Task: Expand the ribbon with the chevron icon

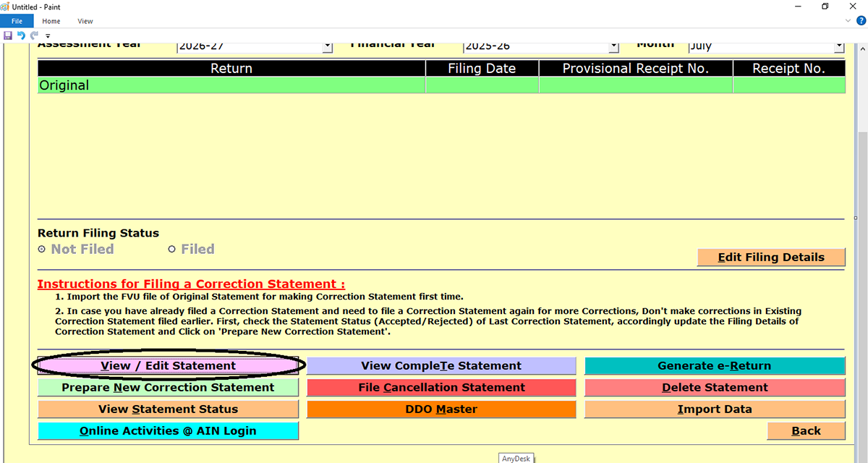Action: (x=848, y=21)
